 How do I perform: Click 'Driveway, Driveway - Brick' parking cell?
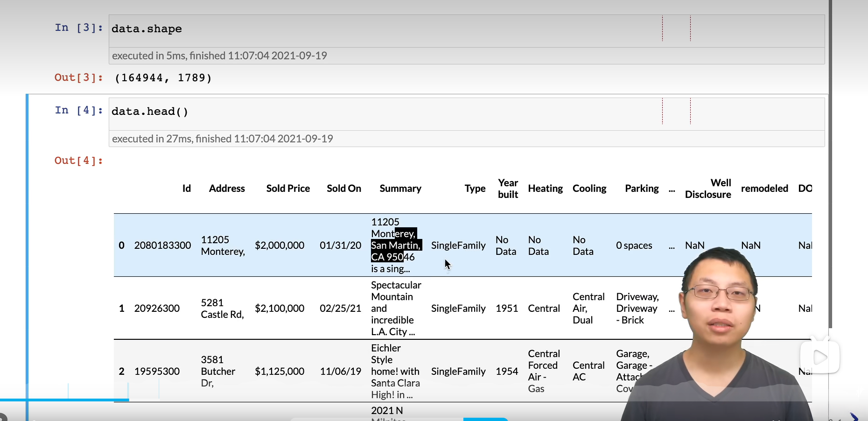click(637, 309)
